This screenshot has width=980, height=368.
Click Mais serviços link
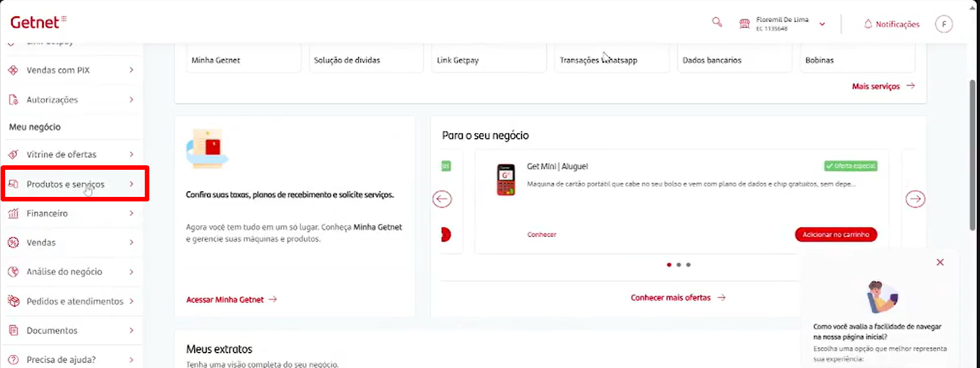point(883,86)
